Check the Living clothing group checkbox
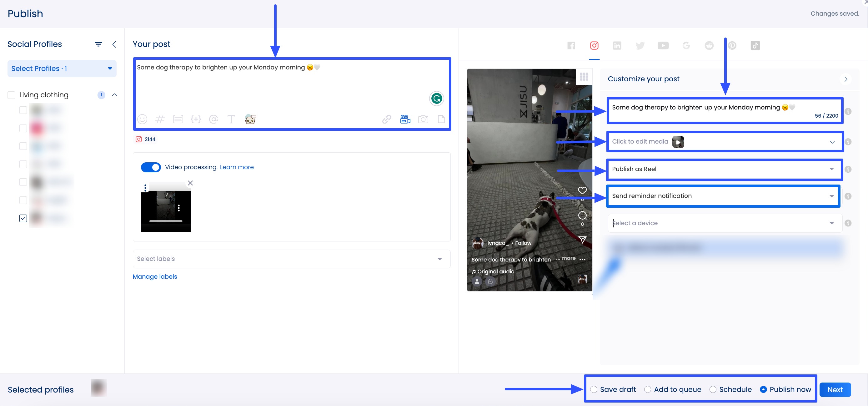This screenshot has height=406, width=868. coord(11,95)
